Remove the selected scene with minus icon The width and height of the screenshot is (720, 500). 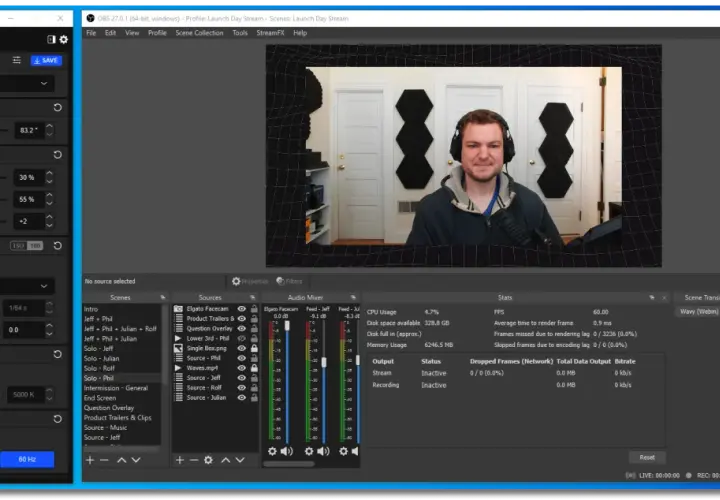point(104,460)
